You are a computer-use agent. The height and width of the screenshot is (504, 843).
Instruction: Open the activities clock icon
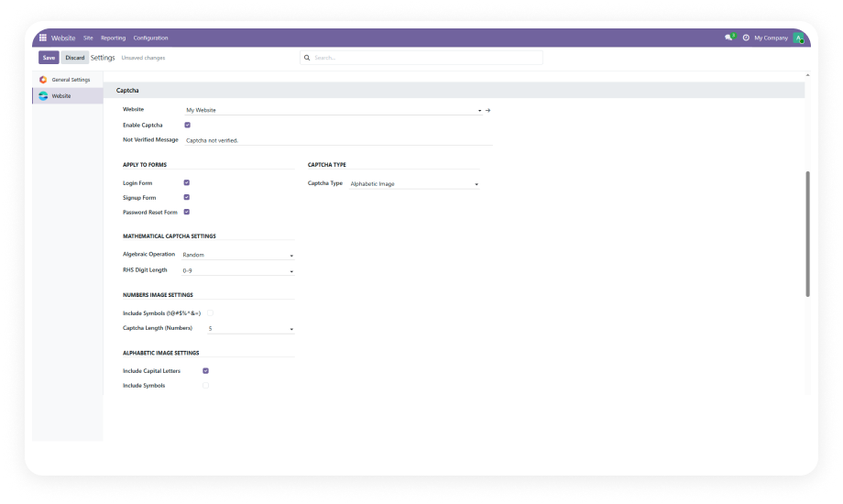coord(746,38)
